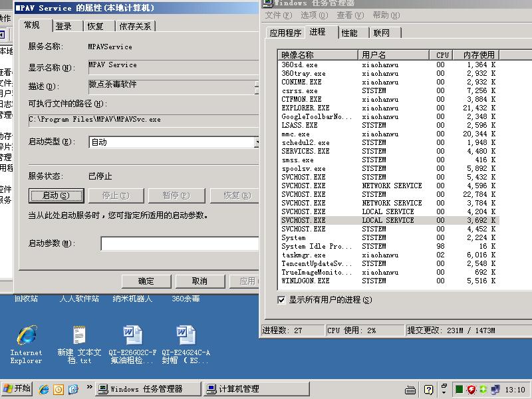Click the keyboard icon on the language bar
The height and width of the screenshot is (399, 532).
point(410,390)
